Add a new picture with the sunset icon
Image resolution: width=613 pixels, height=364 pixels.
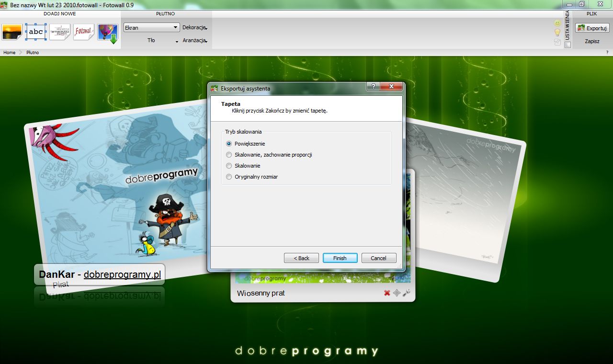coord(12,32)
